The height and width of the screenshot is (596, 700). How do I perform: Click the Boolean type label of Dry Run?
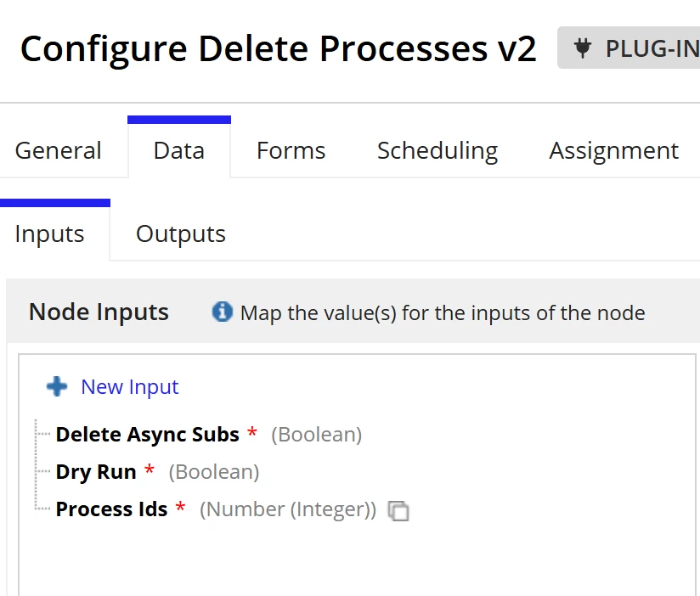[x=214, y=472]
